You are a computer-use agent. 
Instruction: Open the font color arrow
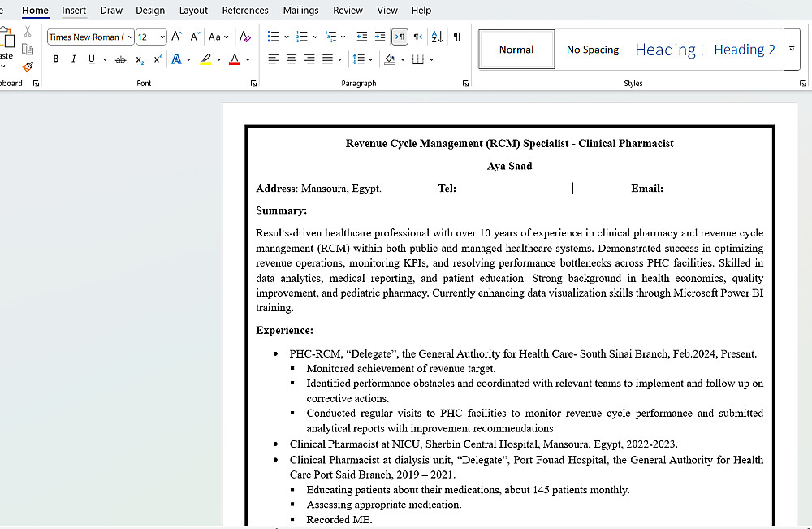coord(248,59)
